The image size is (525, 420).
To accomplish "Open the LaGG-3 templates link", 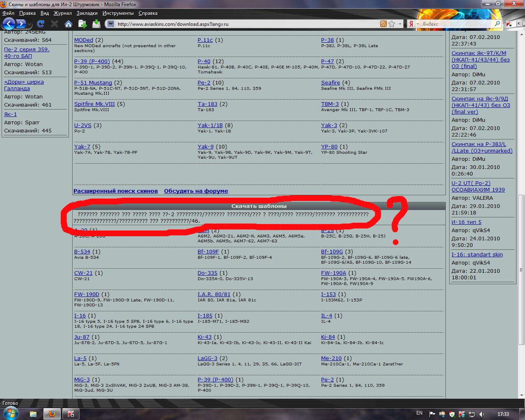I will [208, 358].
